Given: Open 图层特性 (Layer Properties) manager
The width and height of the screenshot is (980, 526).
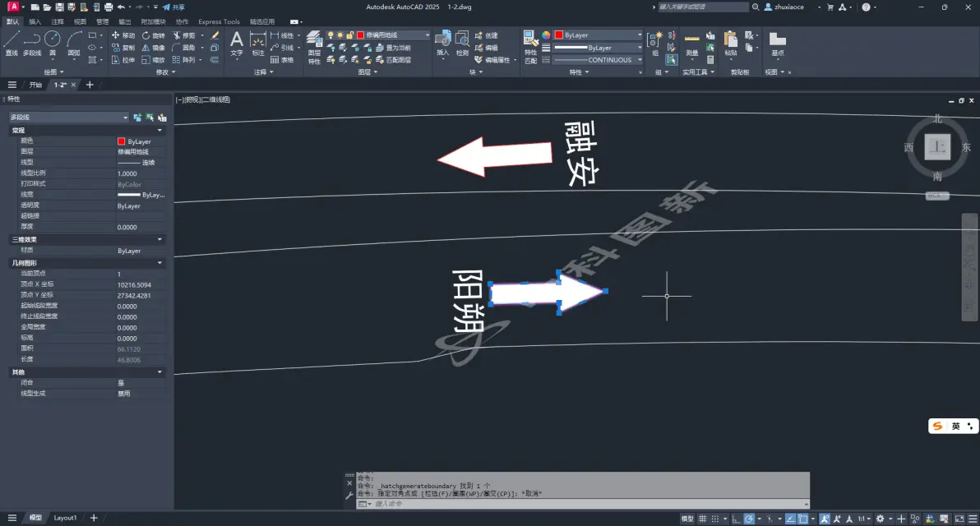Looking at the screenshot, I should tap(314, 47).
